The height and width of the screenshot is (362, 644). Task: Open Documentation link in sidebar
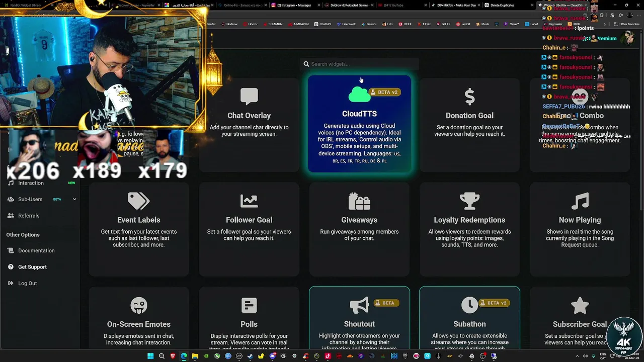[x=36, y=250]
